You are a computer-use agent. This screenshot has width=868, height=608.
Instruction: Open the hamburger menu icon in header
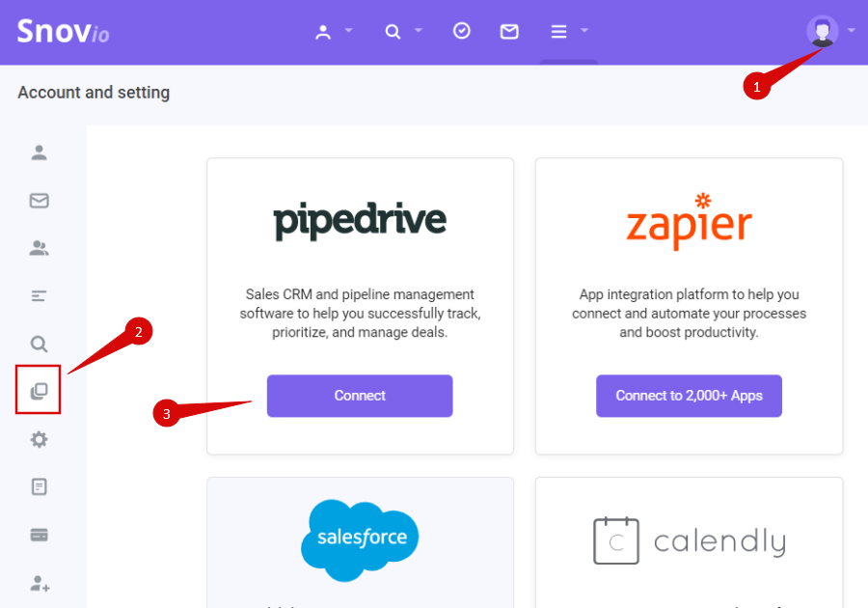pos(559,32)
